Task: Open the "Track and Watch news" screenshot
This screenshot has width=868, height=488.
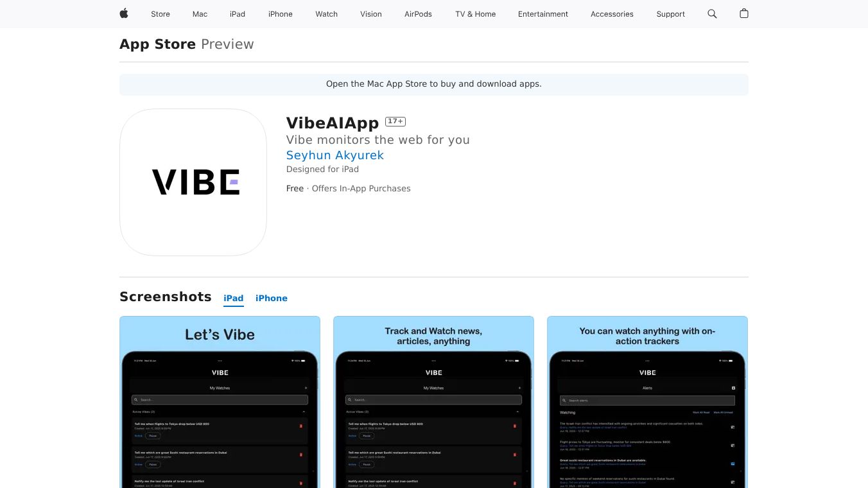Action: tap(433, 402)
